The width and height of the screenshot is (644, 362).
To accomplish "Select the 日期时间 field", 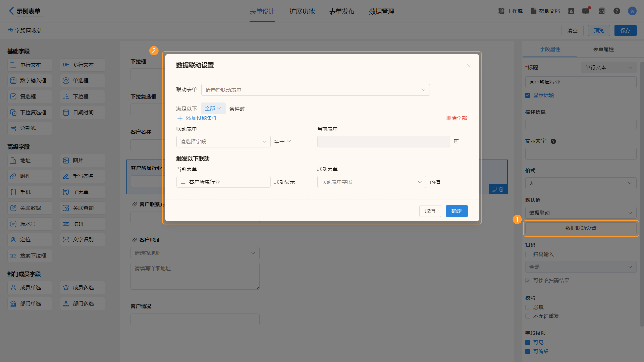I will point(83,113).
